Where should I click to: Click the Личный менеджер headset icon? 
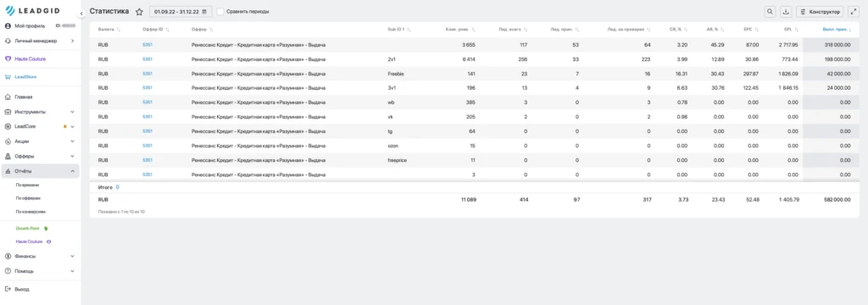click(8, 41)
